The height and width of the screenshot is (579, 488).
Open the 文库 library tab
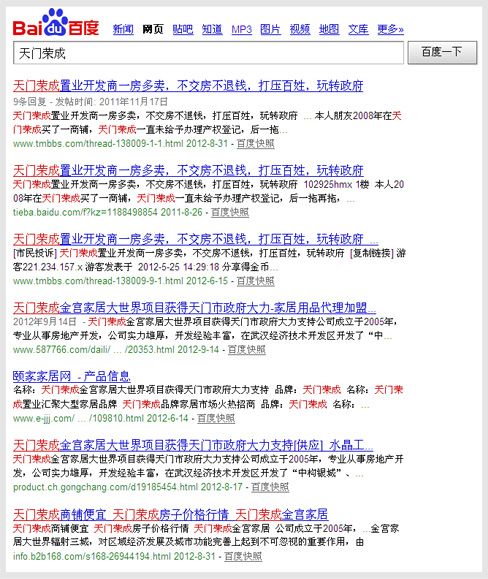pos(358,29)
